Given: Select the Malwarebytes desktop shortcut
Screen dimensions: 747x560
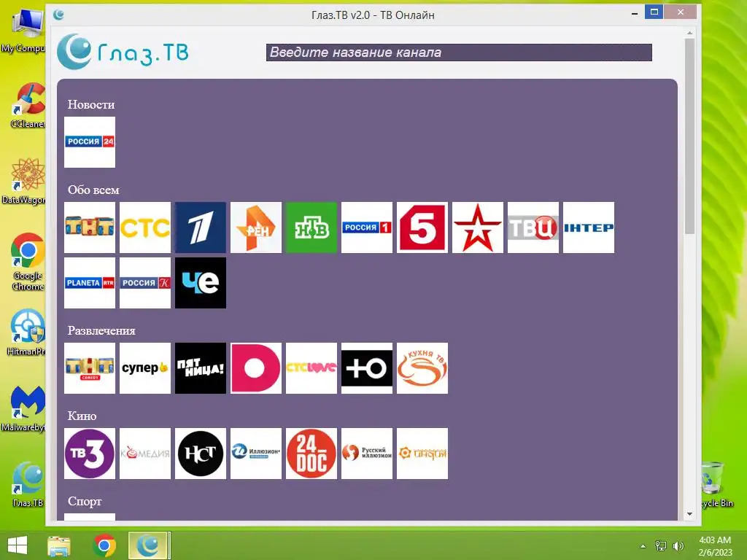Looking at the screenshot, I should pyautogui.click(x=24, y=408).
